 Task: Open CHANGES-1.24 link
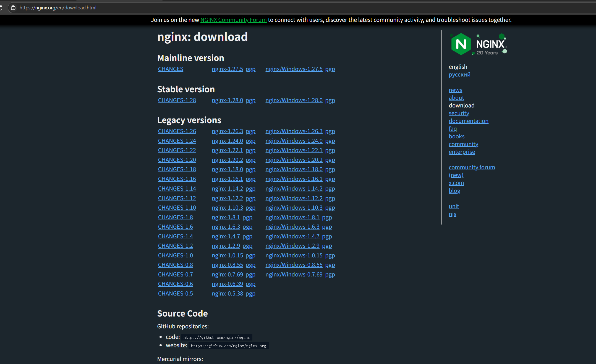click(x=177, y=141)
